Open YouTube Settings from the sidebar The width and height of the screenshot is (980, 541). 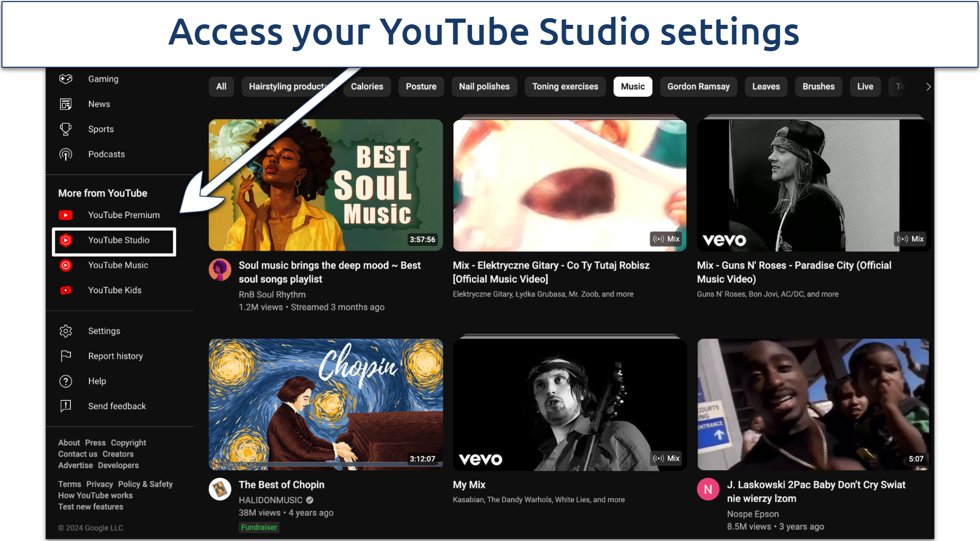coord(104,330)
